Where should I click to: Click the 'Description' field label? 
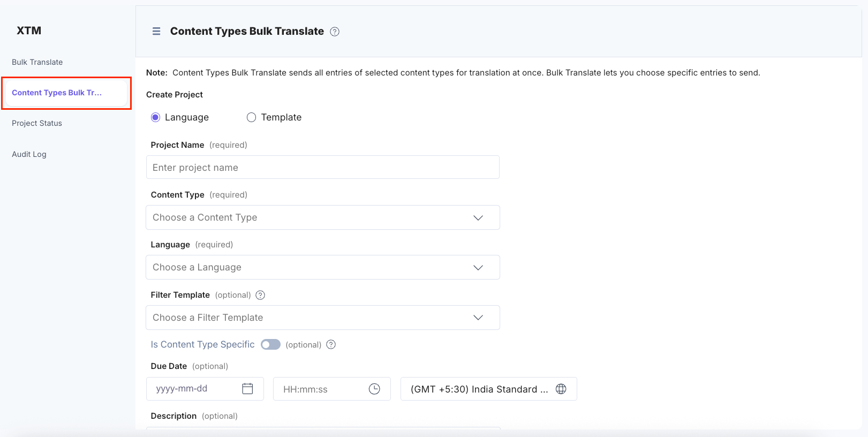pos(173,416)
